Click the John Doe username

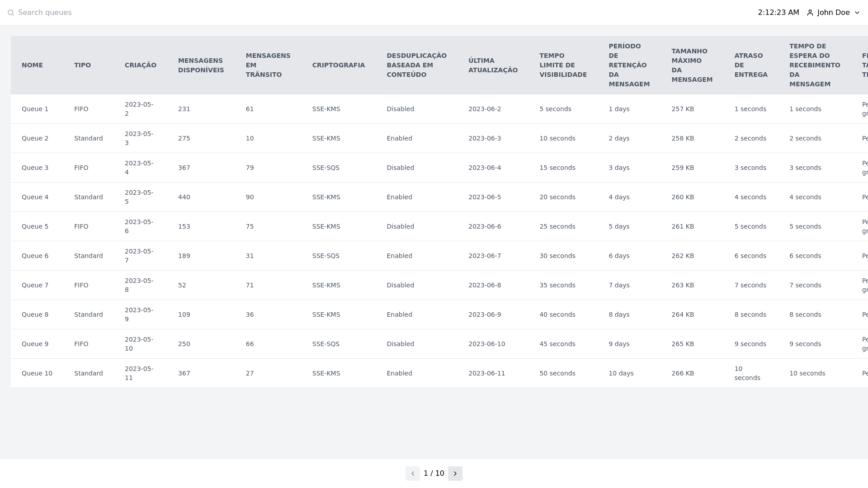[833, 13]
